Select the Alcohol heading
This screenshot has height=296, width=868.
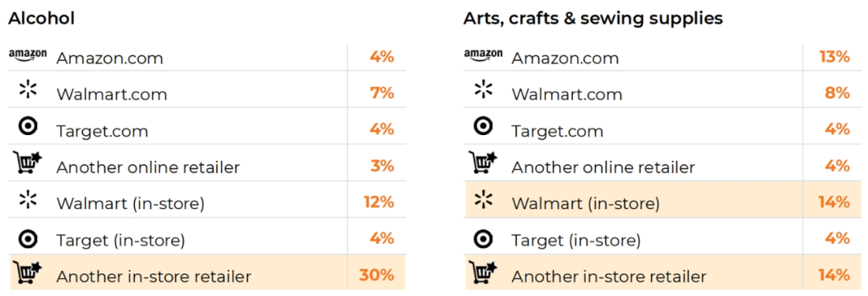42,18
